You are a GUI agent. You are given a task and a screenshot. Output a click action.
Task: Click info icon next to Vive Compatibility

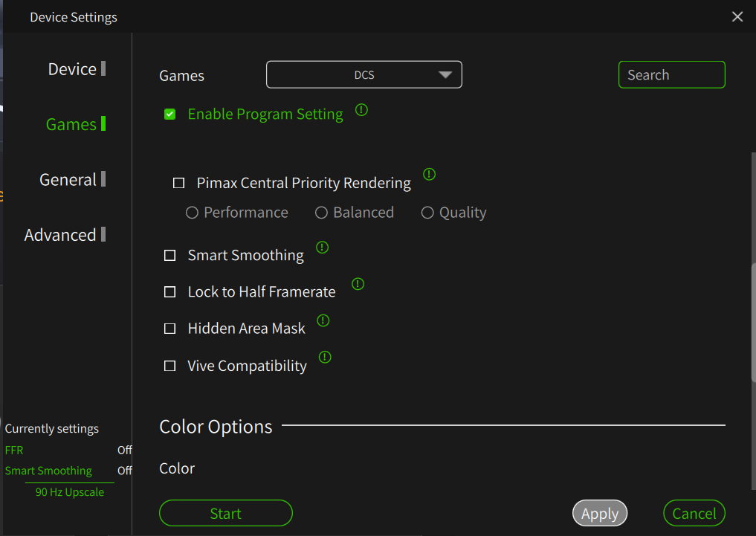(325, 358)
